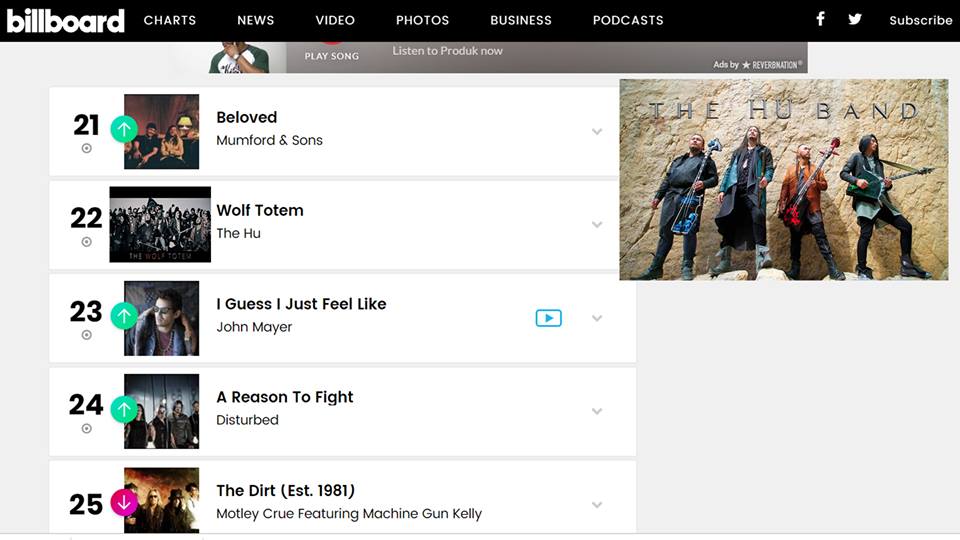Click The Hu Band photo
Screen dimensions: 960x540
[784, 179]
